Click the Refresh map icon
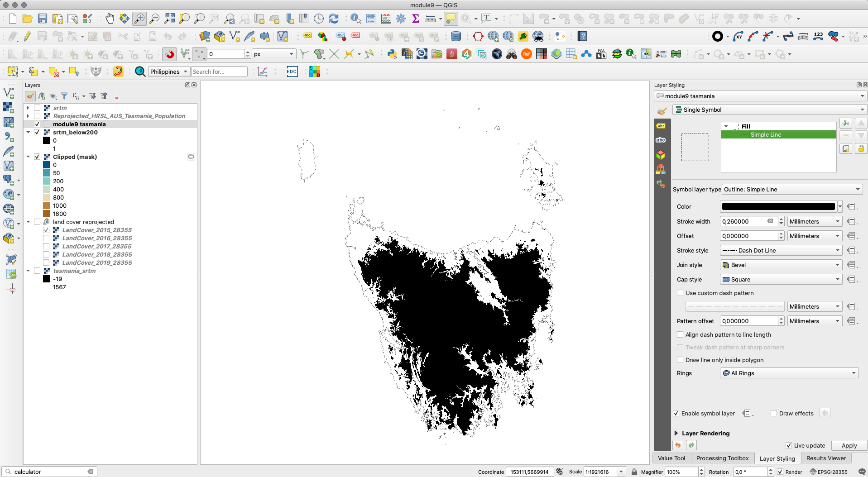 (334, 19)
